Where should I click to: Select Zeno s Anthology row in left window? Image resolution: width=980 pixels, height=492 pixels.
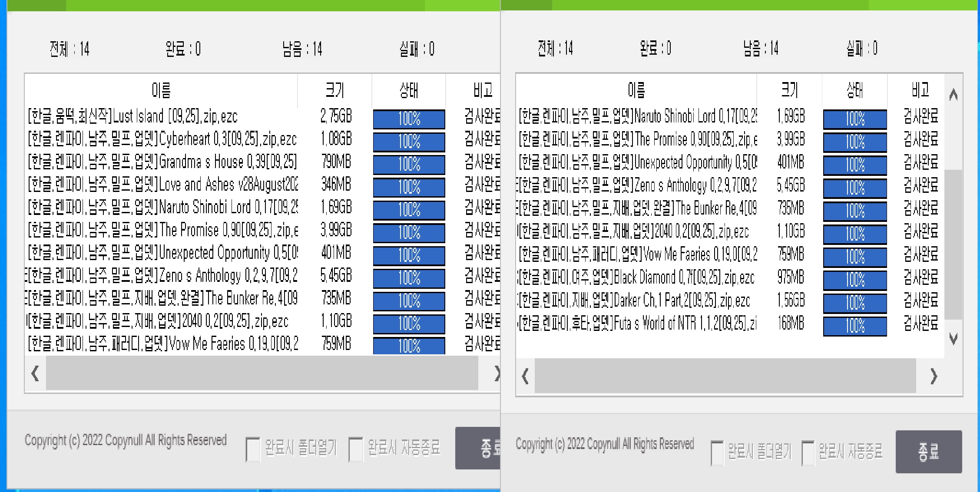point(262,276)
